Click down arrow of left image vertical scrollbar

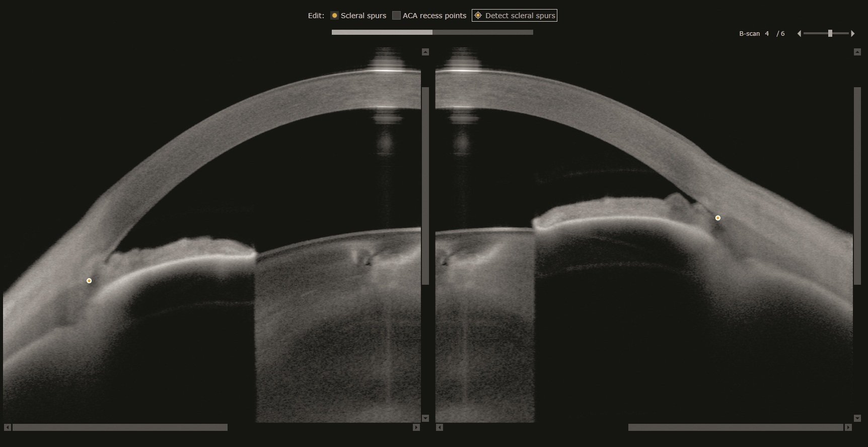[x=425, y=418]
